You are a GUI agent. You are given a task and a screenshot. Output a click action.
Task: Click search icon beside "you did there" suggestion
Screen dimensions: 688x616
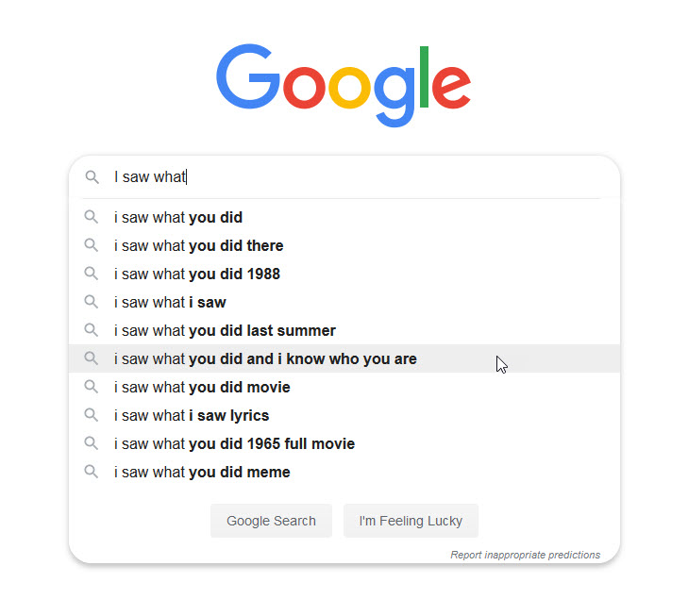92,245
